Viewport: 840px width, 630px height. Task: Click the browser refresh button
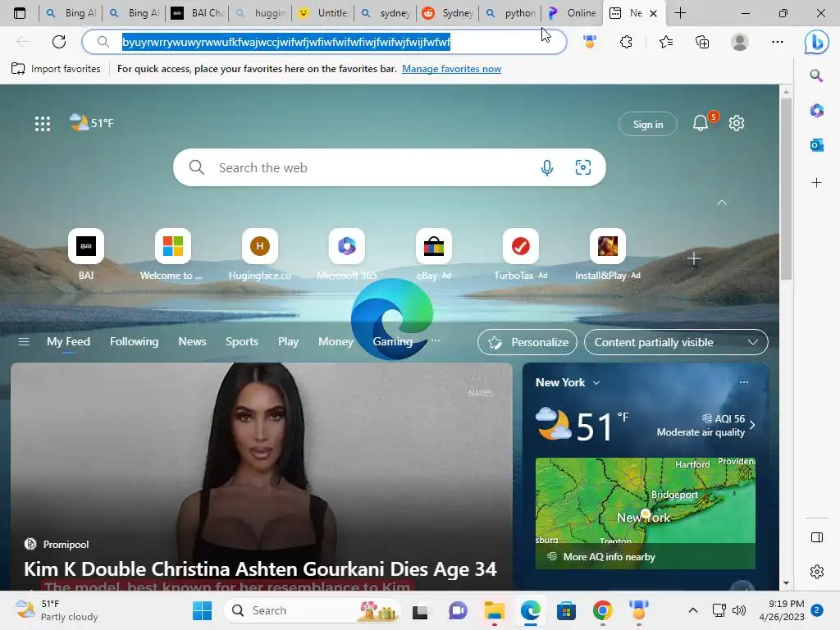pos(59,42)
